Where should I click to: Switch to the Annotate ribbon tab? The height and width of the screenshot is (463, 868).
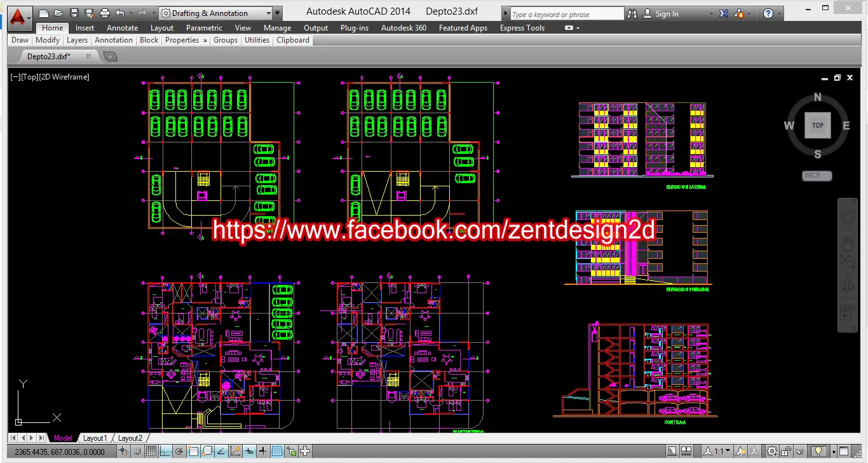(x=122, y=28)
